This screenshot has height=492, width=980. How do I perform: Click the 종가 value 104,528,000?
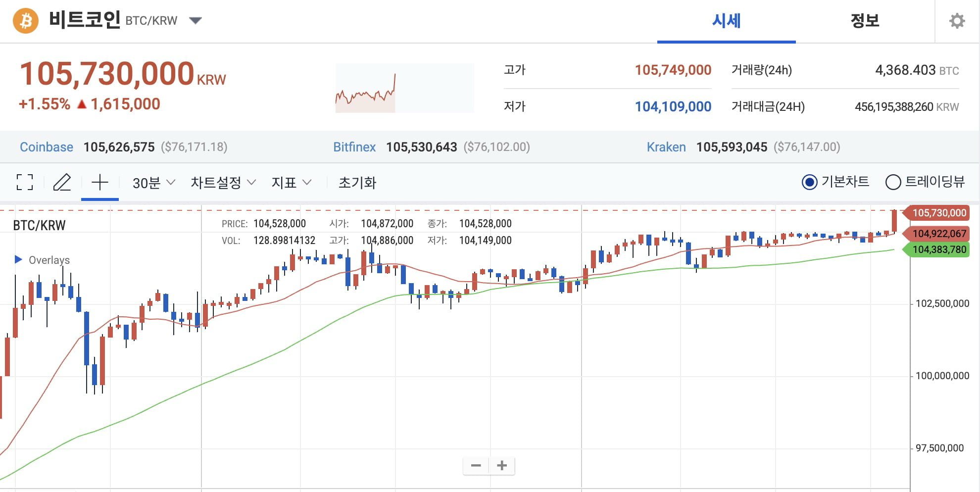[x=486, y=224]
